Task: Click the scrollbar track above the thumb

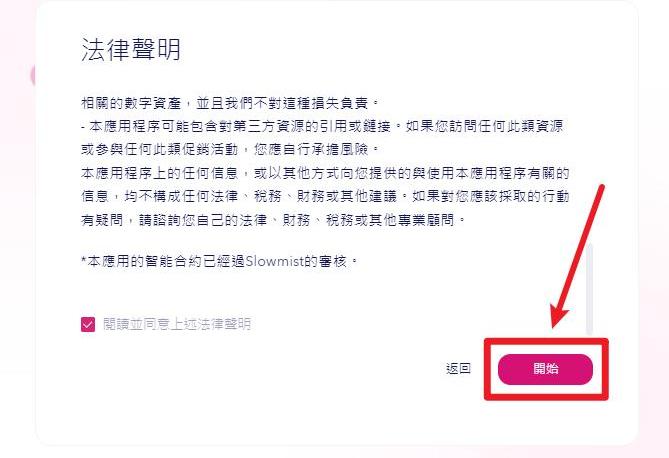Action: coord(589,171)
